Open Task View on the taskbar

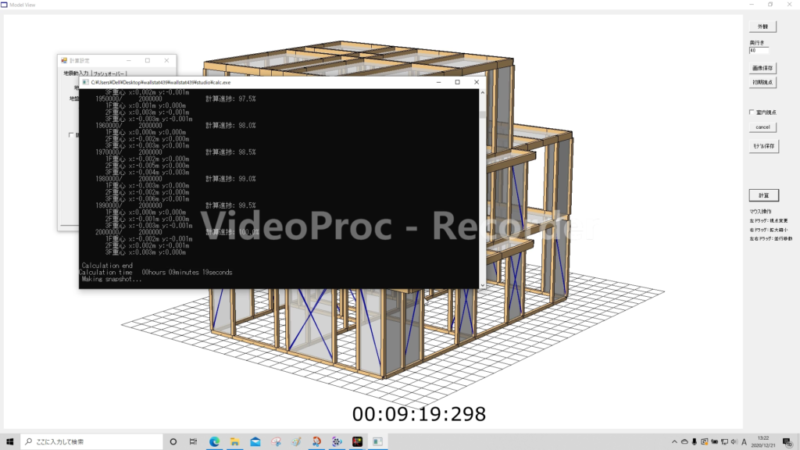pyautogui.click(x=193, y=441)
